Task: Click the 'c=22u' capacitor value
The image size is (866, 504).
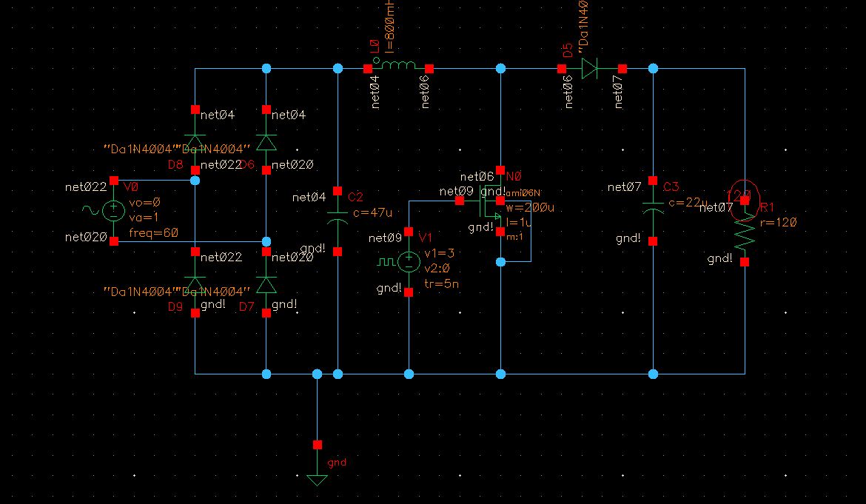Action: (x=688, y=203)
